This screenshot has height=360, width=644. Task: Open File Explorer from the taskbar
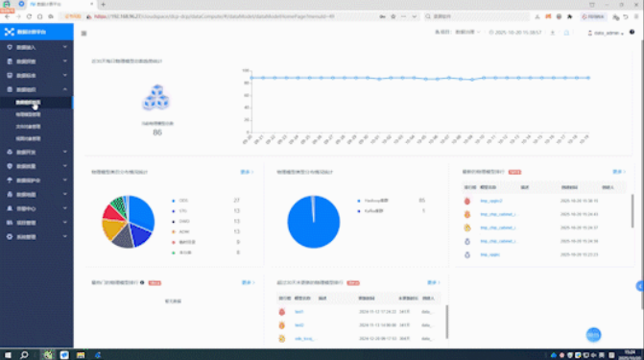(x=81, y=354)
